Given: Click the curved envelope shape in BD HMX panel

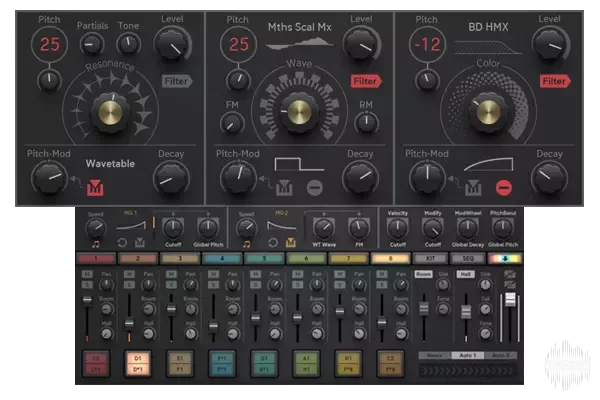Looking at the screenshot, I should point(488,164).
